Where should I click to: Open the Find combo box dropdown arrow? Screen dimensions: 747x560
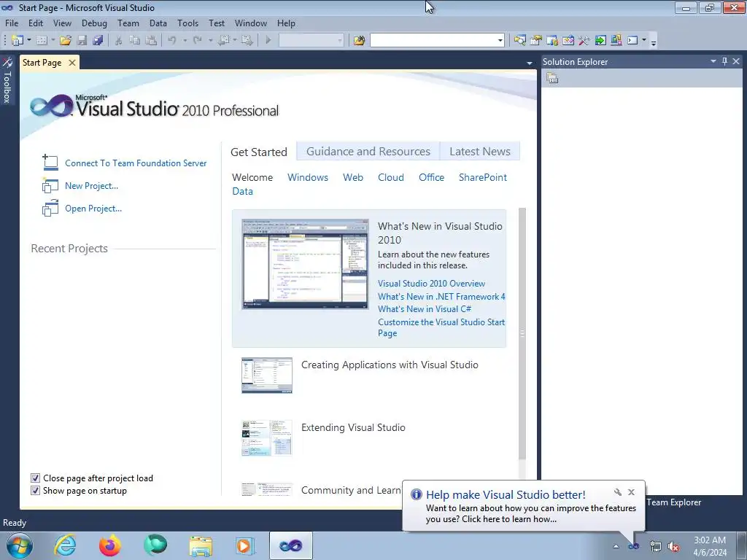500,41
